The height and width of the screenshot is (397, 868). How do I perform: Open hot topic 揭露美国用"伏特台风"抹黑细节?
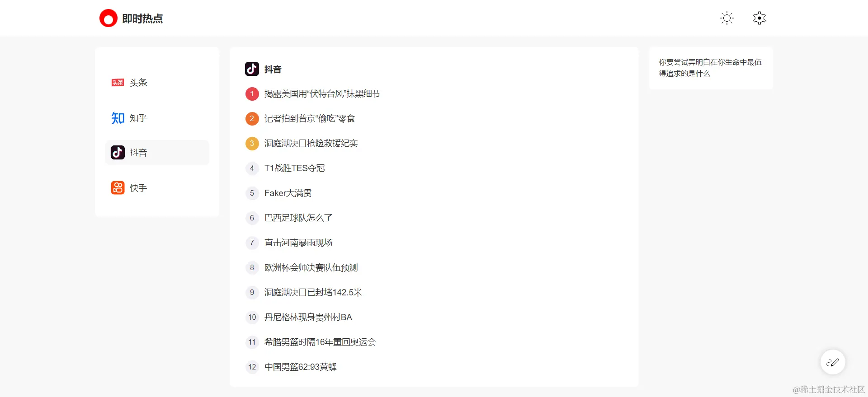click(x=322, y=94)
